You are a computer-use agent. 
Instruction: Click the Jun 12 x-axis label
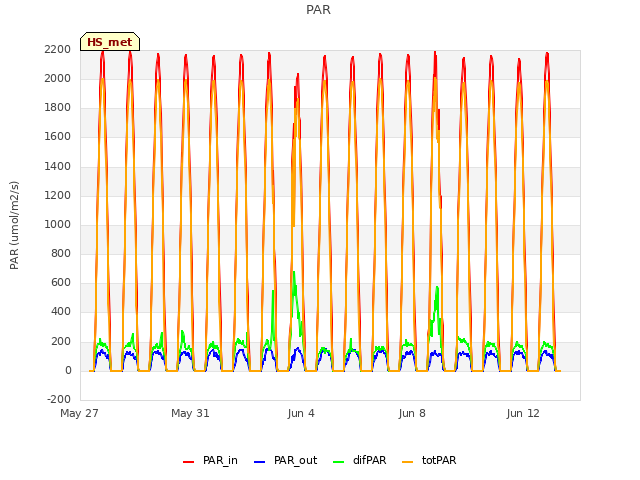523,413
